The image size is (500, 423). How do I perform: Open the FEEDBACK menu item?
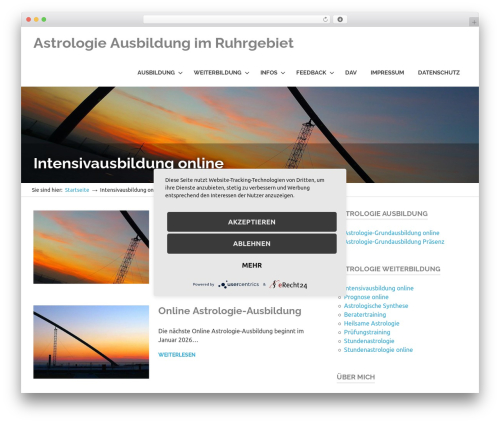point(311,73)
